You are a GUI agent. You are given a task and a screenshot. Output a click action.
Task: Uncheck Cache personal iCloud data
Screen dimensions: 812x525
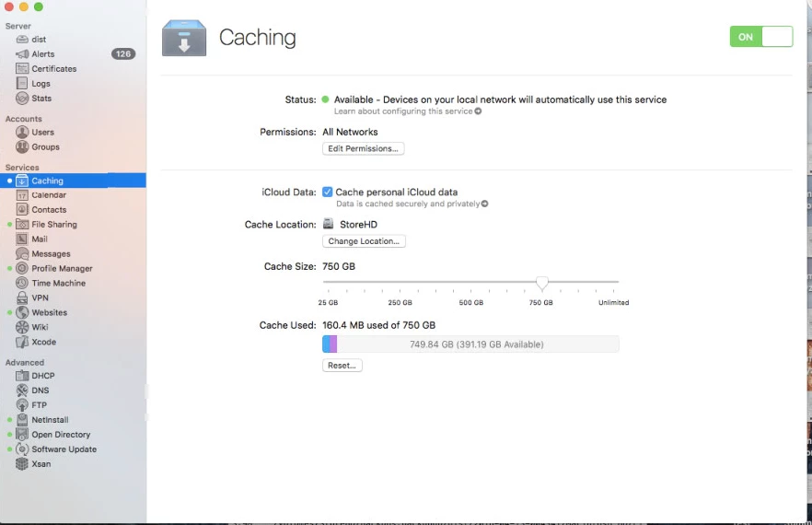click(x=328, y=192)
